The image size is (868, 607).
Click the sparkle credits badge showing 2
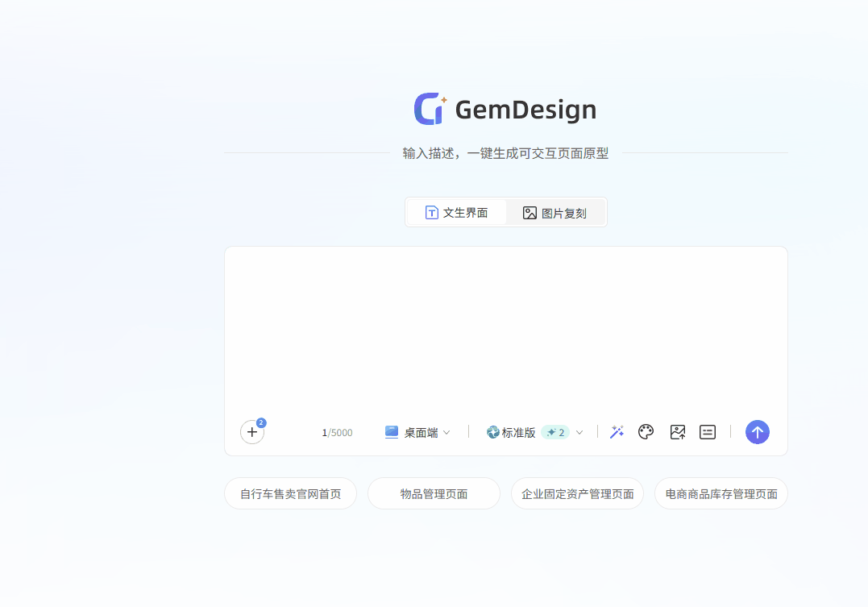555,432
